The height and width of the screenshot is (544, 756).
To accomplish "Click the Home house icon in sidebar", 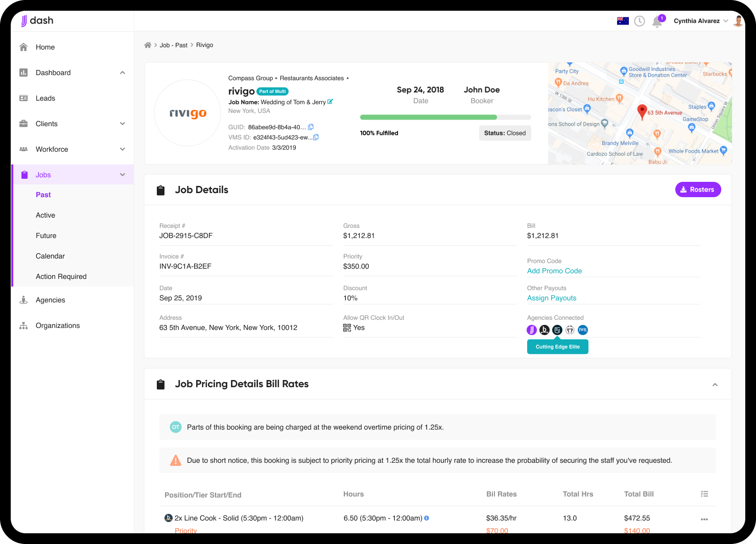I will [23, 47].
